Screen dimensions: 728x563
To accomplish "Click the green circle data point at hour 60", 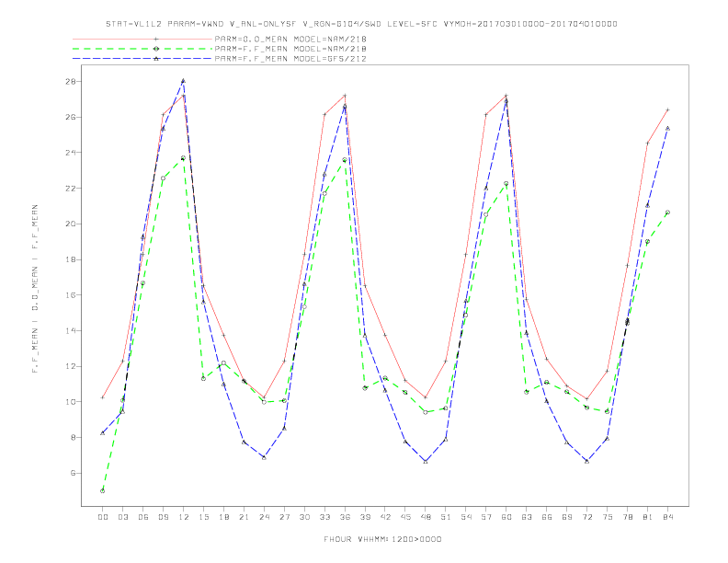I will tap(506, 184).
